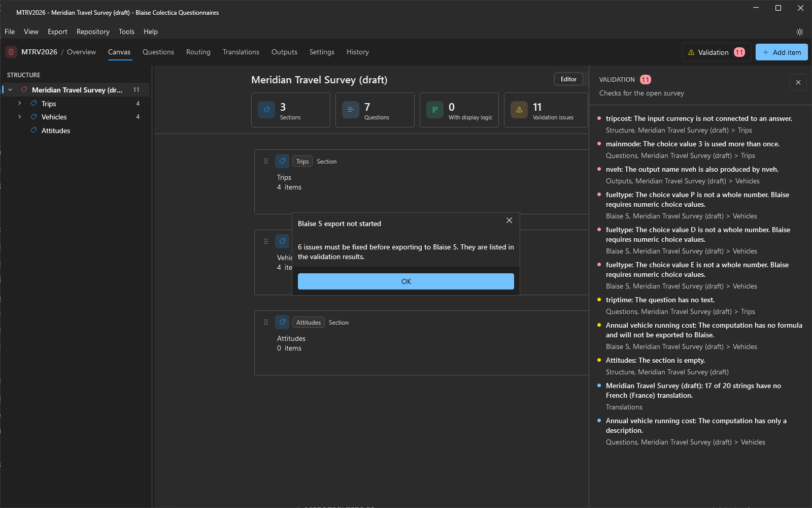Open the computation has only a description issue
This screenshot has height=508, width=812.
click(700, 431)
